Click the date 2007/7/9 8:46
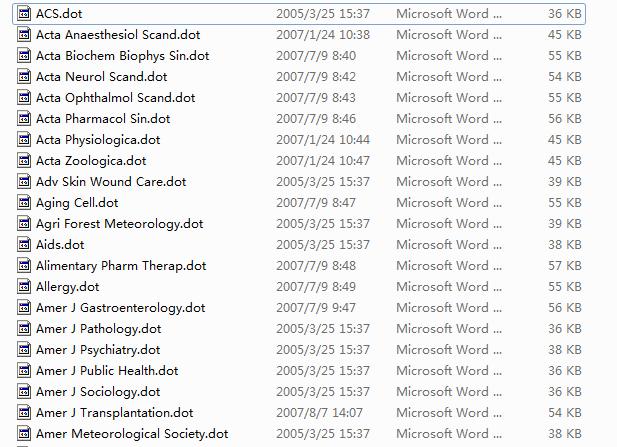The height and width of the screenshot is (447, 617). pyautogui.click(x=316, y=119)
